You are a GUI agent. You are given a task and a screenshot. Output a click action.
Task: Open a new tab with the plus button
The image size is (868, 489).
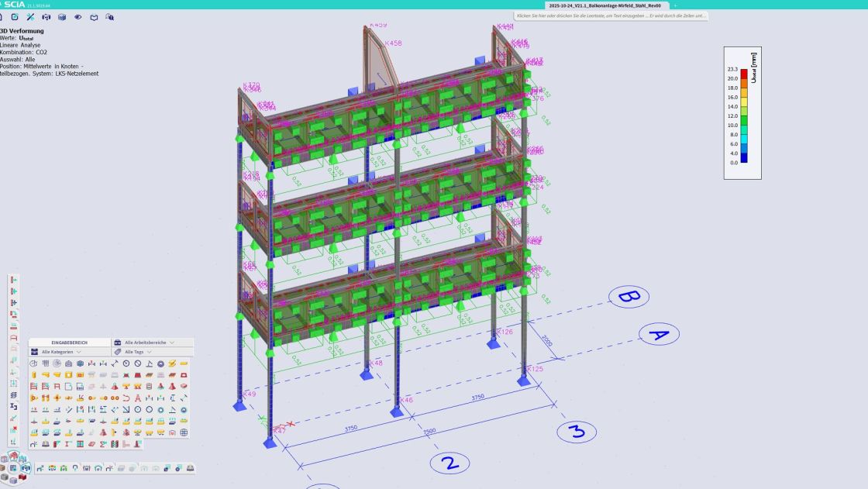(675, 5)
